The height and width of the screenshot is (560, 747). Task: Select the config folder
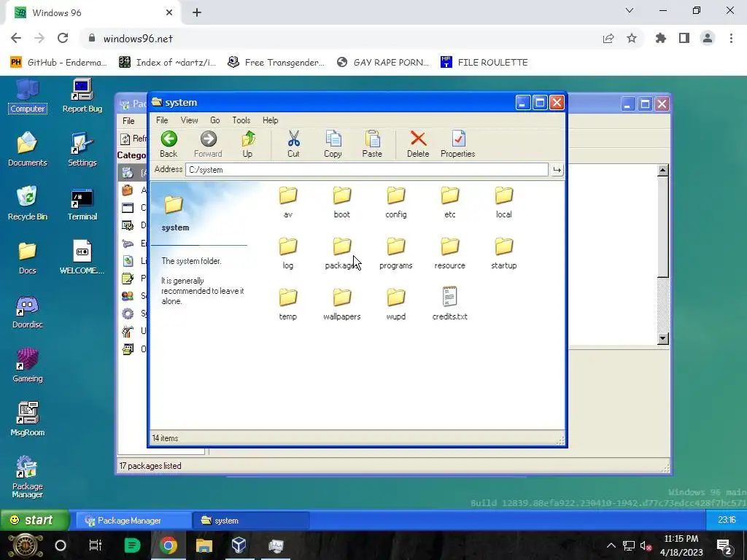point(396,202)
